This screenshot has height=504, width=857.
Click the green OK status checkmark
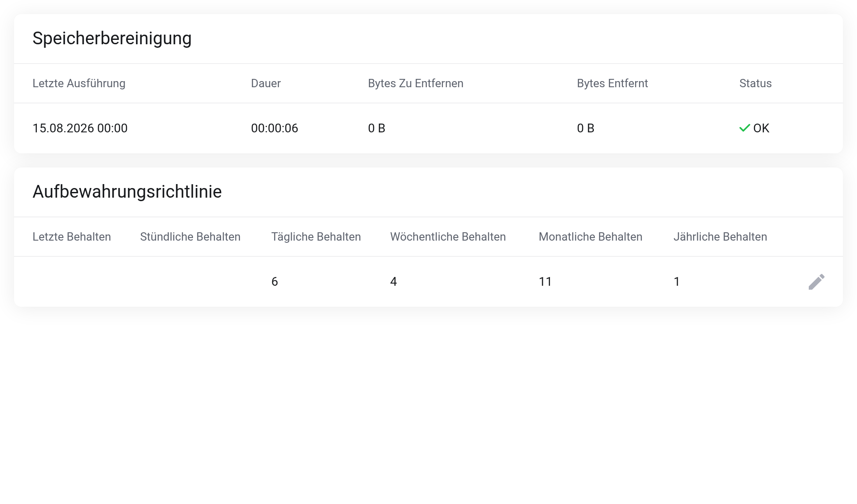(x=745, y=128)
